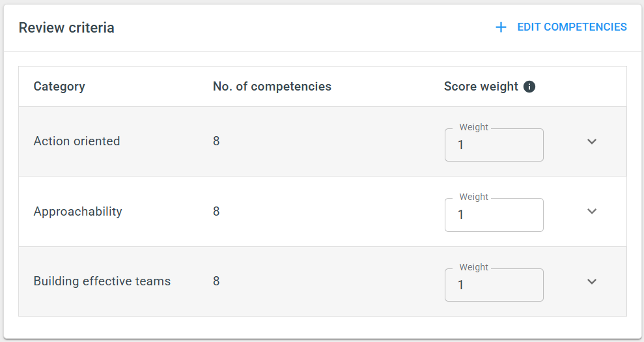
Task: Focus the Building effective teams weight field
Action: (x=494, y=285)
